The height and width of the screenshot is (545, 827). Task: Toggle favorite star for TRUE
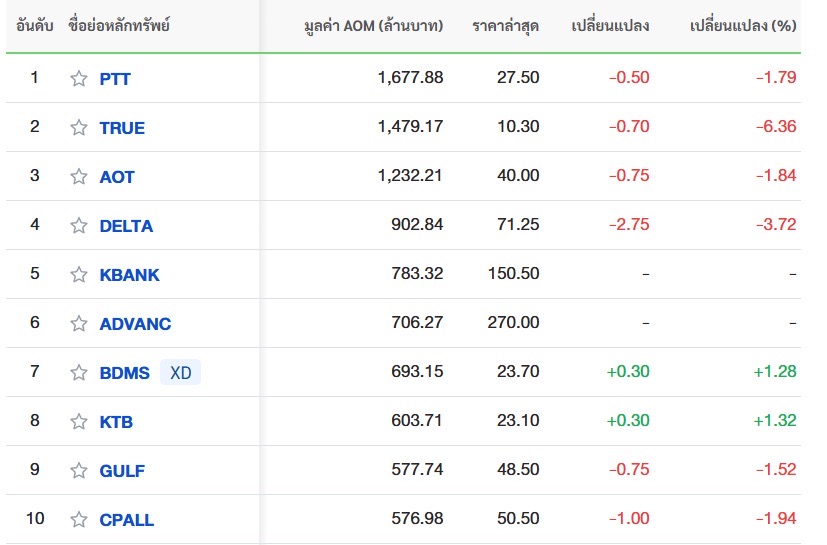point(79,128)
